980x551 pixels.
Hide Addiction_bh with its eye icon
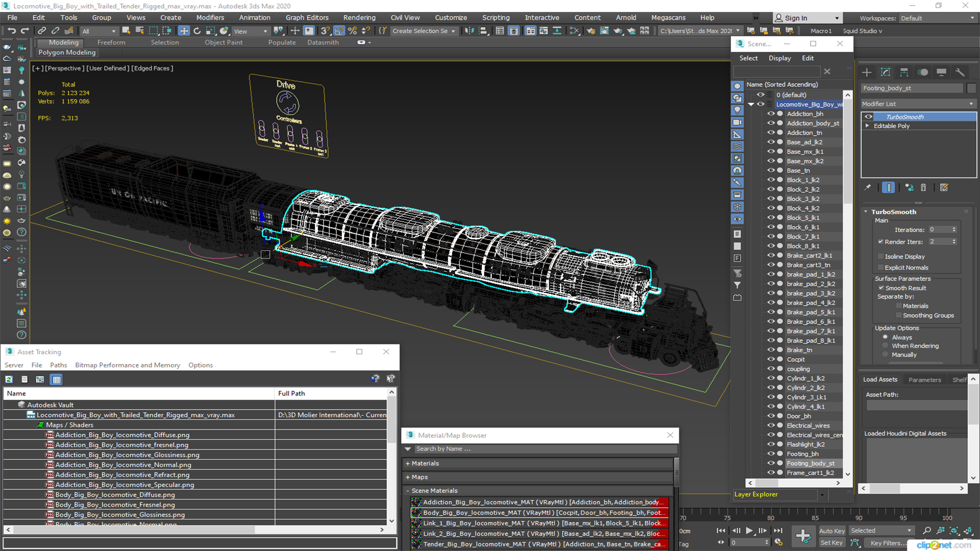771,114
